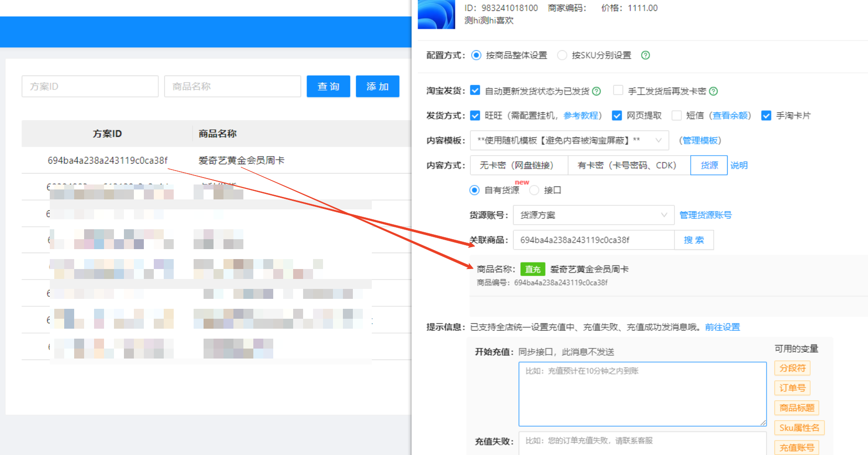
Task: Switch to 无卡密（网盘链接） tab
Action: pyautogui.click(x=519, y=165)
